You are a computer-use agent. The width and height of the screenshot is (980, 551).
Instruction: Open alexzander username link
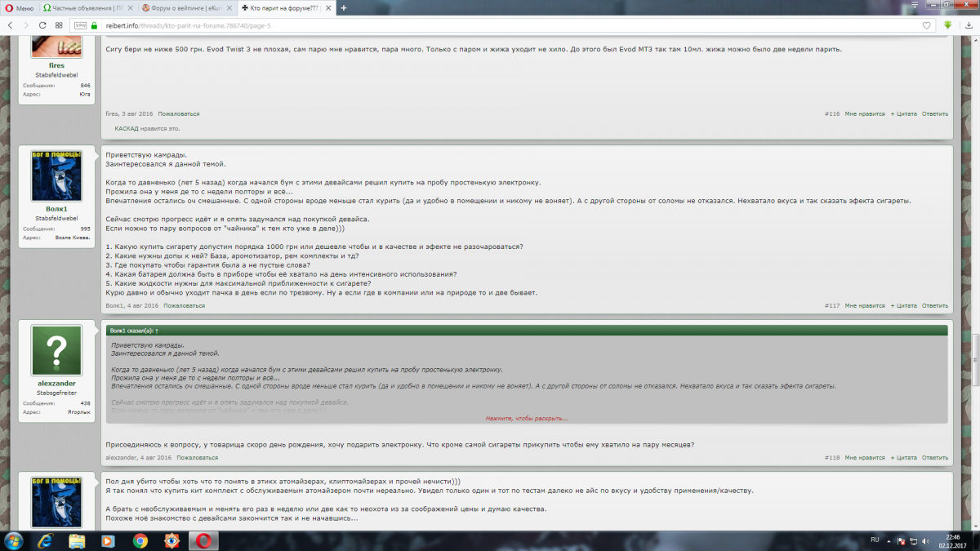(x=56, y=384)
